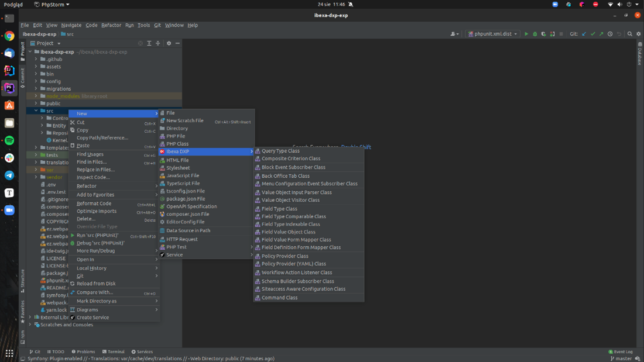Click Reload from Disk
Viewport: 644px width, 362px height.
tap(114, 284)
